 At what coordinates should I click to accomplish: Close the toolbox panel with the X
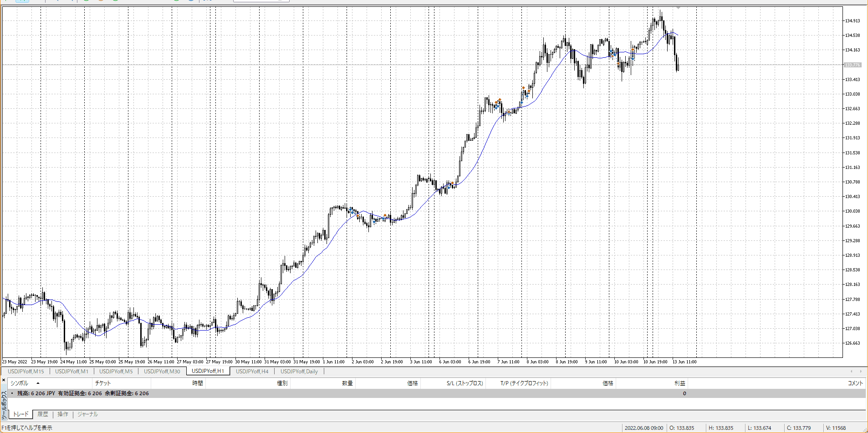point(4,380)
